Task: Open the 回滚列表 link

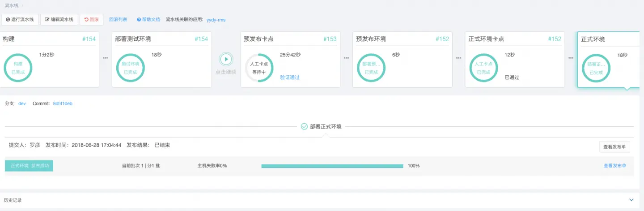Action: coord(118,20)
